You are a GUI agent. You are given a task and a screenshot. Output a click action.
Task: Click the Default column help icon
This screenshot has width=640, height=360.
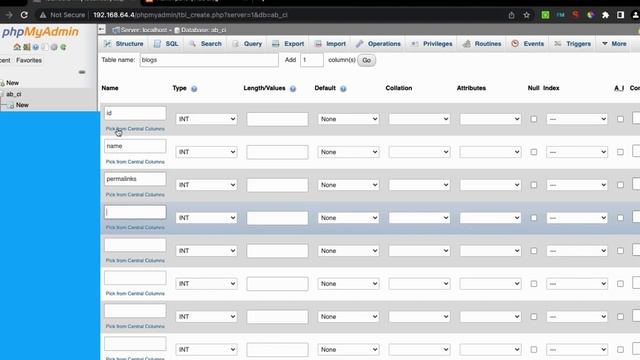click(343, 89)
